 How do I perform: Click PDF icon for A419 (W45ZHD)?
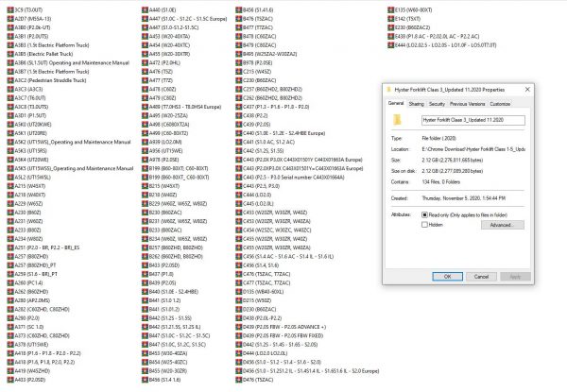pyautogui.click(x=10, y=371)
